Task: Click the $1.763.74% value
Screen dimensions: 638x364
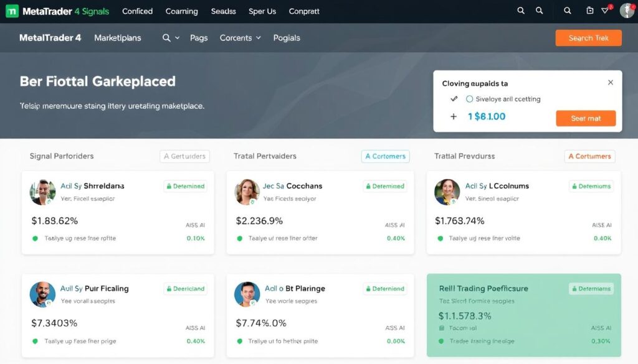Action: coord(459,221)
